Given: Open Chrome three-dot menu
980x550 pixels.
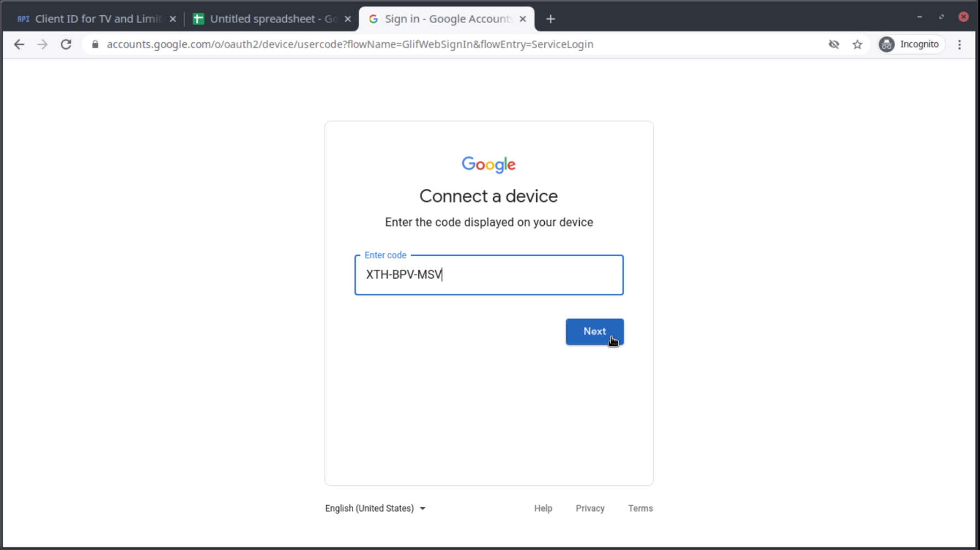Looking at the screenshot, I should coord(959,44).
